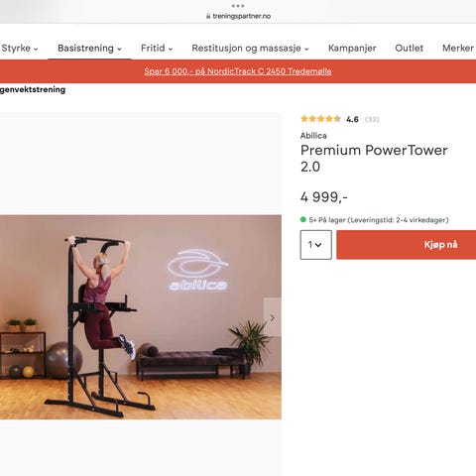
Task: Click the green in-stock status dot
Action: pyautogui.click(x=303, y=219)
